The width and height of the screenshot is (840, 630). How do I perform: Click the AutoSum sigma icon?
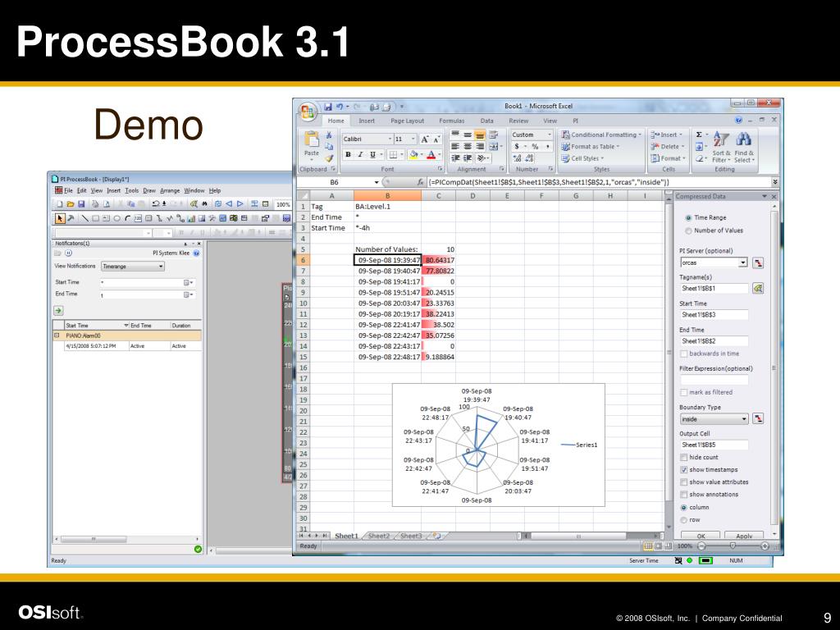click(x=699, y=135)
